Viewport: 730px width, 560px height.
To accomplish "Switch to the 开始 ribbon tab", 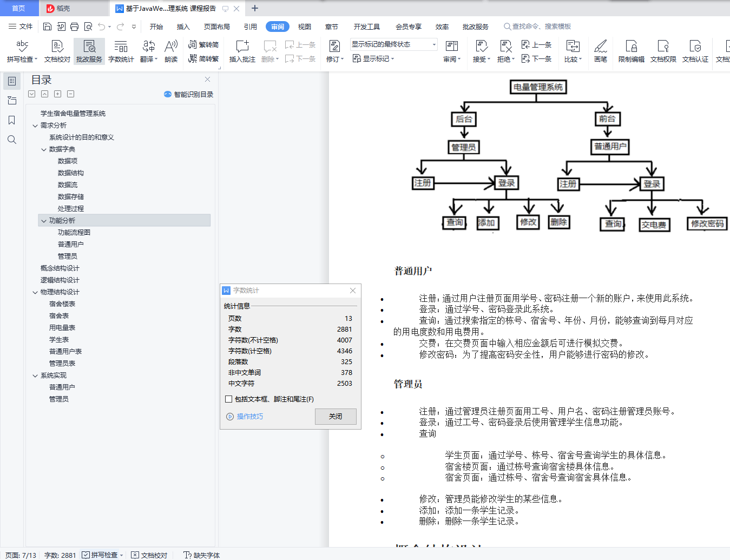I will (156, 27).
